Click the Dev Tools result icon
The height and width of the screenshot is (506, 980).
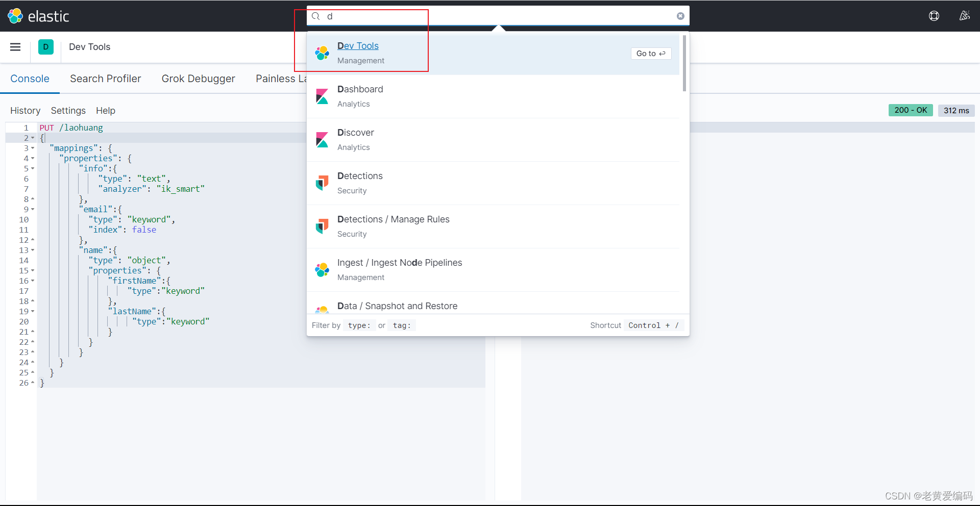coord(322,53)
